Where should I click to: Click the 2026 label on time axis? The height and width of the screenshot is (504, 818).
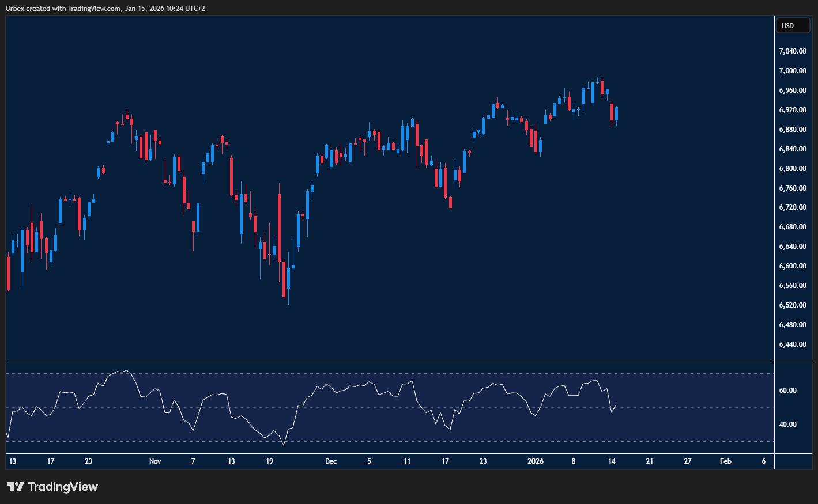click(x=536, y=461)
